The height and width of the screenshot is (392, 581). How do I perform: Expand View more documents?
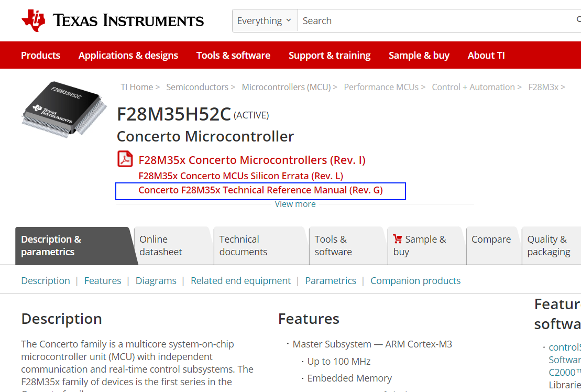coord(295,204)
